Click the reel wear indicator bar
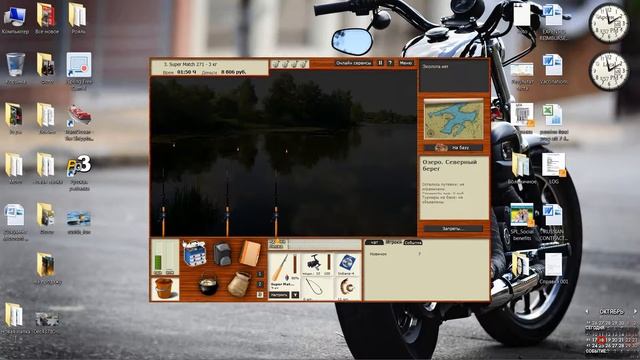This screenshot has width=640, height=360. (329, 263)
